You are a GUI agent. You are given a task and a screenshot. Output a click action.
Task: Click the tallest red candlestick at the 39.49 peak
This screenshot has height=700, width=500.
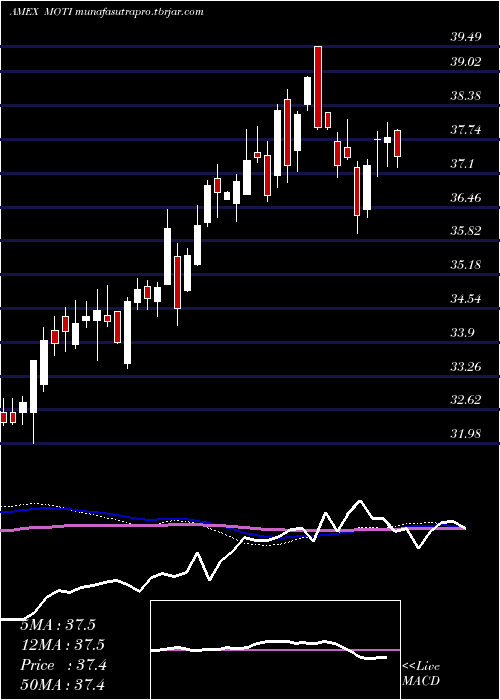pos(318,87)
